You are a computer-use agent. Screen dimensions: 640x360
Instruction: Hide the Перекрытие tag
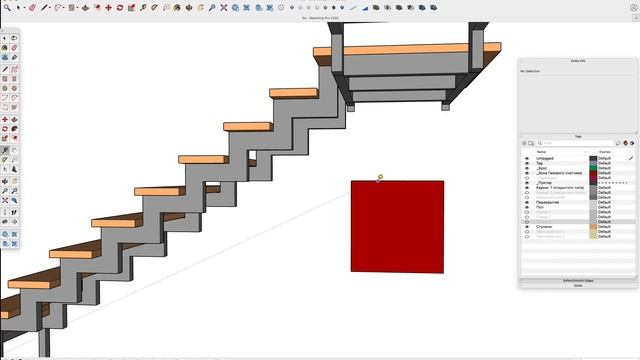[x=527, y=202]
